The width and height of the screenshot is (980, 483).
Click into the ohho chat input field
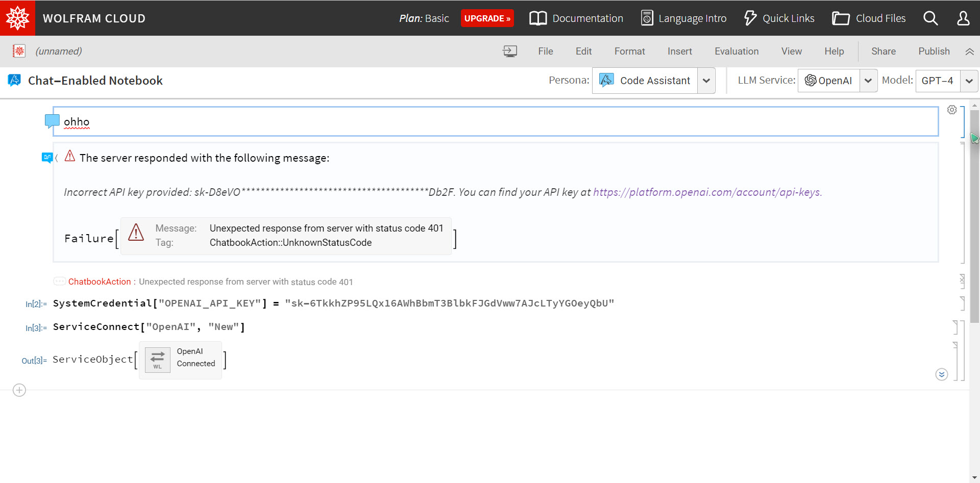point(495,121)
